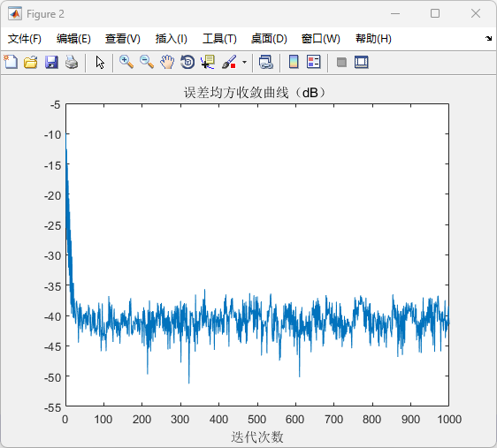The height and width of the screenshot is (448, 497).
Task: Click the y-axis tick label -10
Action: 52,134
